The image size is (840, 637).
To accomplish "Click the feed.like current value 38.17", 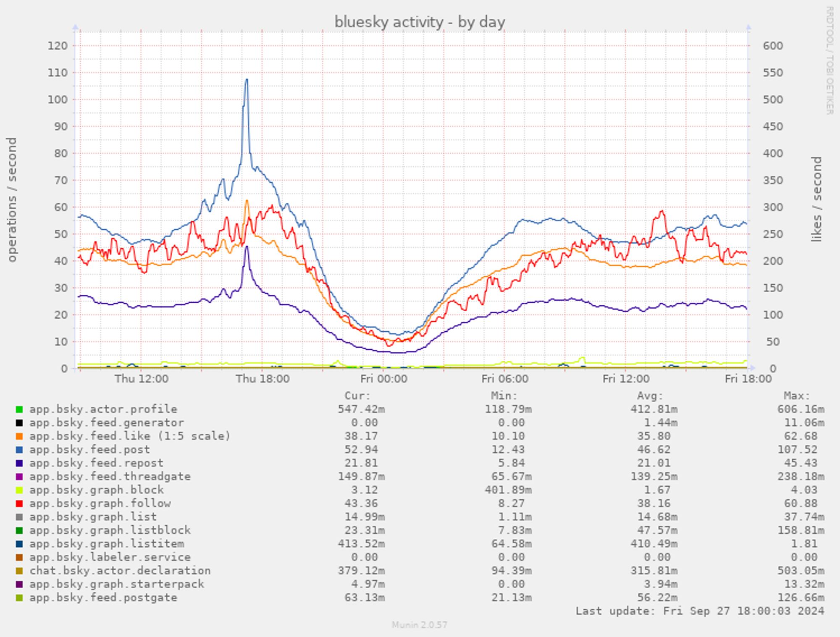I will tap(361, 436).
